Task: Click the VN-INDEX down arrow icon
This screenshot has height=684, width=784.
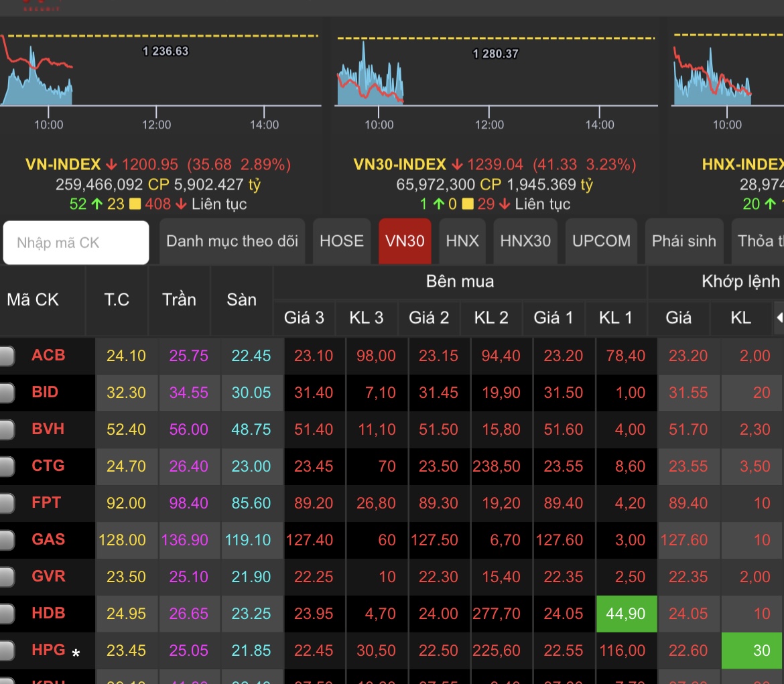Action: click(x=111, y=165)
